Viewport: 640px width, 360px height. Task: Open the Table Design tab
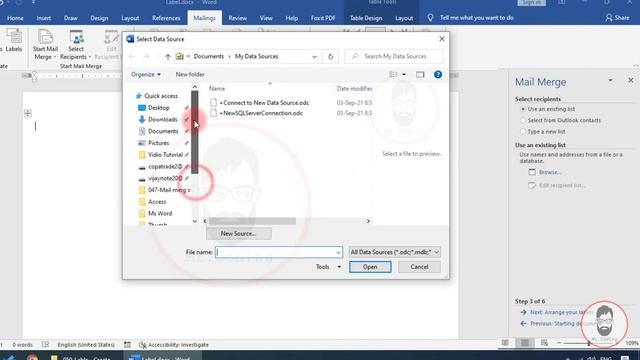point(366,18)
